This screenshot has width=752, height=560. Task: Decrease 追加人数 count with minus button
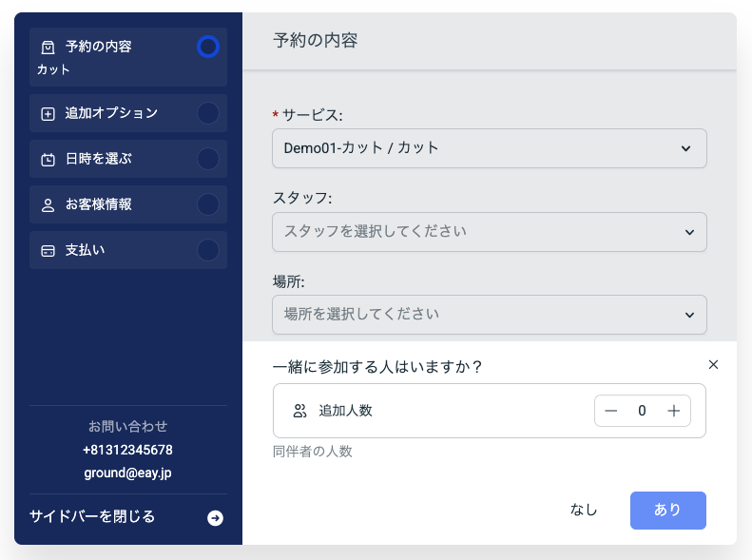click(611, 411)
